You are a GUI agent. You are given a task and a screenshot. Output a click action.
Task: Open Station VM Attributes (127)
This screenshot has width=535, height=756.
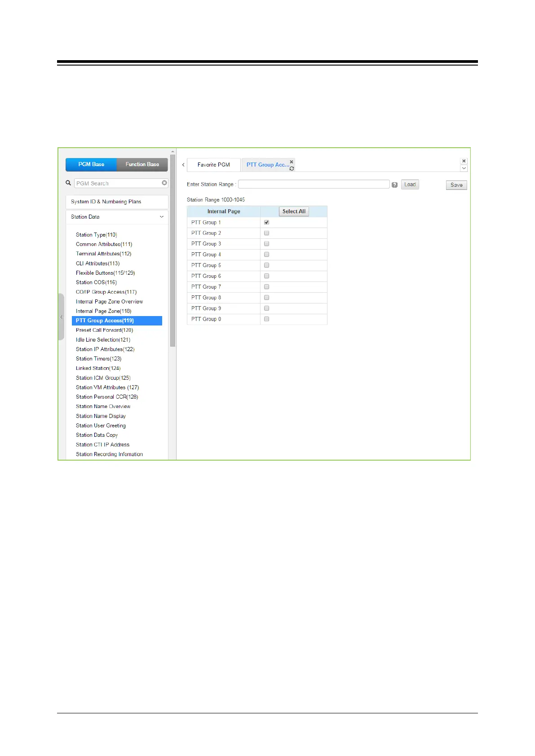click(107, 387)
